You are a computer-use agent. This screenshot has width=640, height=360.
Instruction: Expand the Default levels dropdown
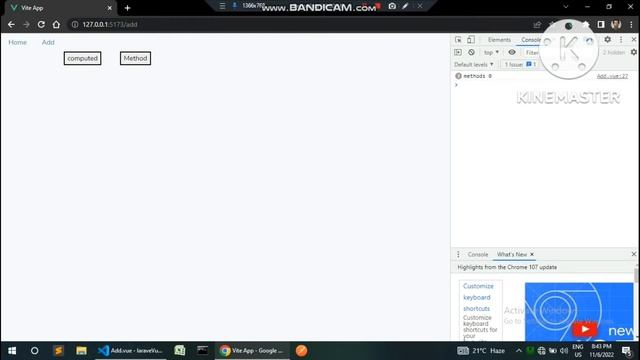coord(473,64)
